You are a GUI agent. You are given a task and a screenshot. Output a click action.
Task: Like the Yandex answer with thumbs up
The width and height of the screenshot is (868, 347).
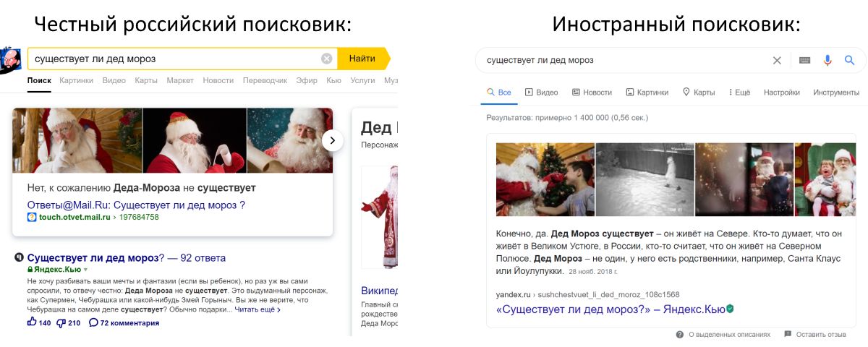(32, 322)
